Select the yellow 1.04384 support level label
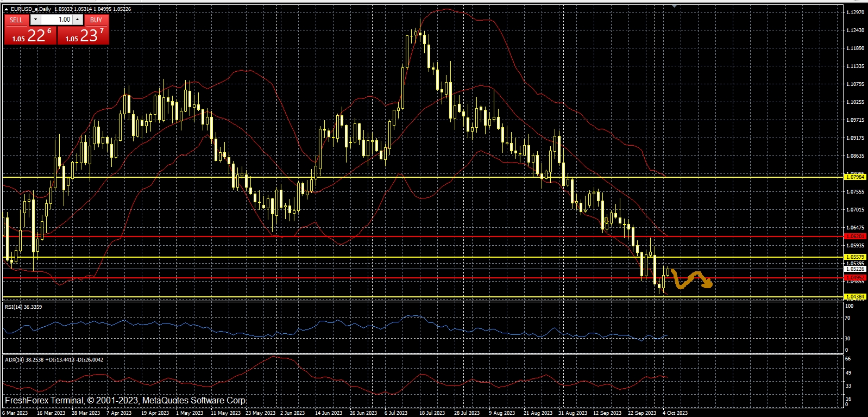Screen dimensions: 868x417 [855, 297]
